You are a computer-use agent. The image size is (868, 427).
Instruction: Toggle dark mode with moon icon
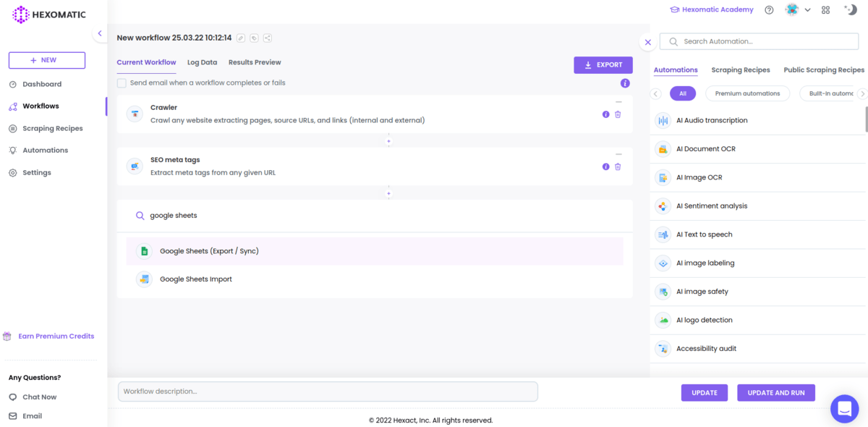(851, 10)
